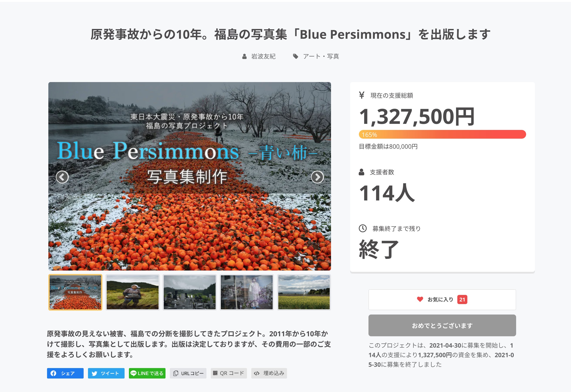Open the 埋め込み embed code button
Image resolution: width=571 pixels, height=392 pixels.
[269, 373]
